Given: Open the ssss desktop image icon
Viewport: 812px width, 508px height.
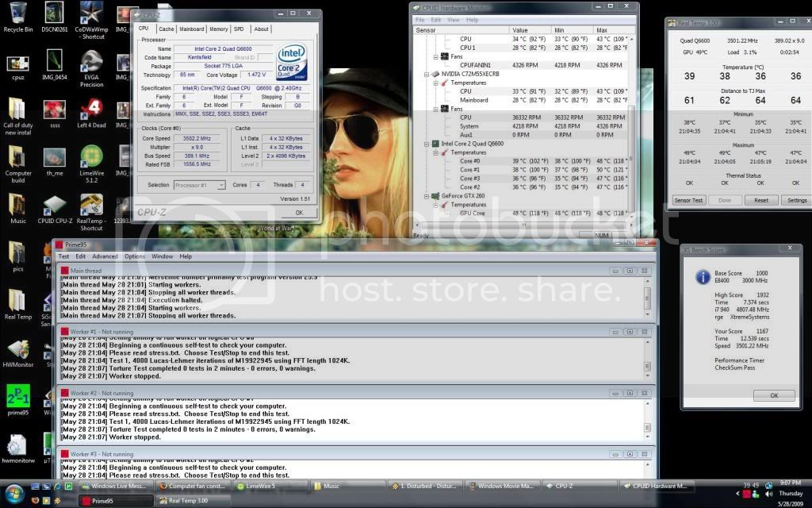Looking at the screenshot, I should point(55,114).
